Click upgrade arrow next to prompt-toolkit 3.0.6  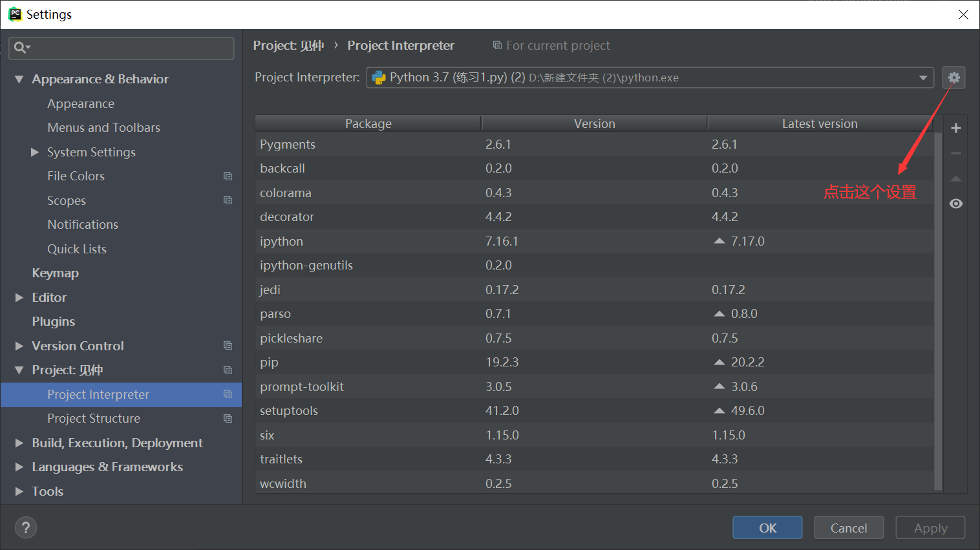coord(719,386)
